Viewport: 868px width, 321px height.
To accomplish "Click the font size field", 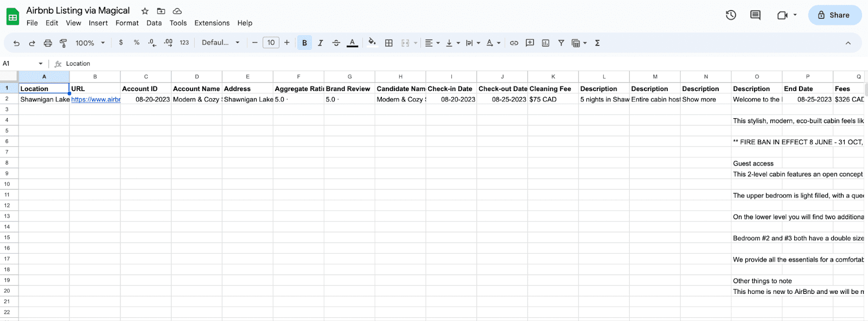I will [x=271, y=42].
